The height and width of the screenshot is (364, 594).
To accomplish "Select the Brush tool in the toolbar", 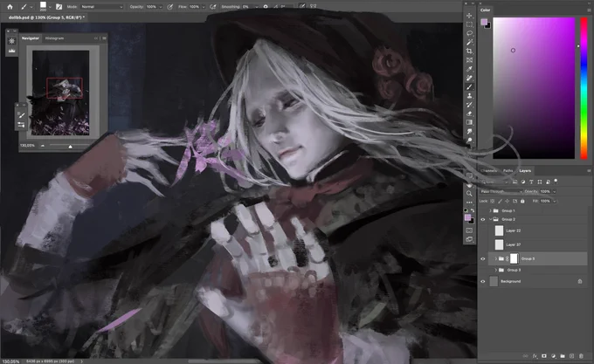I will (469, 86).
